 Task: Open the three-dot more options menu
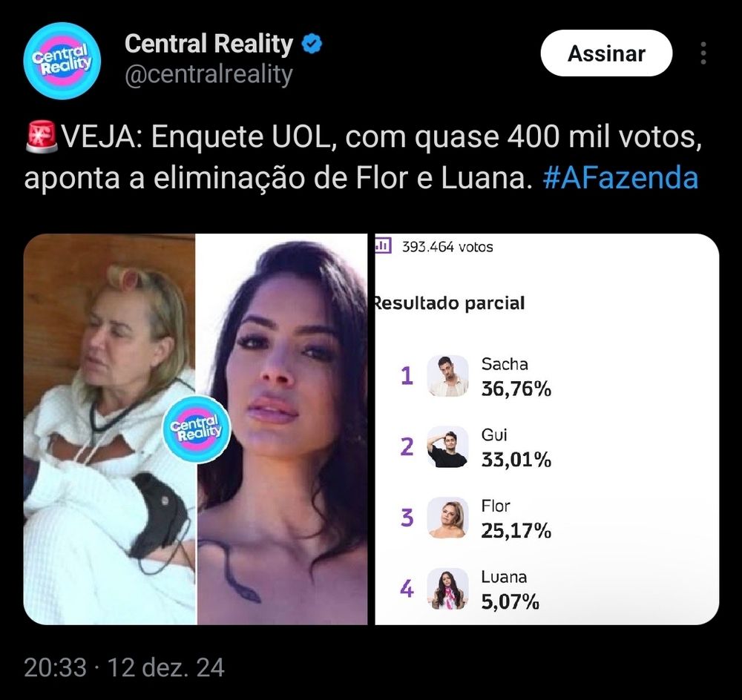[703, 53]
